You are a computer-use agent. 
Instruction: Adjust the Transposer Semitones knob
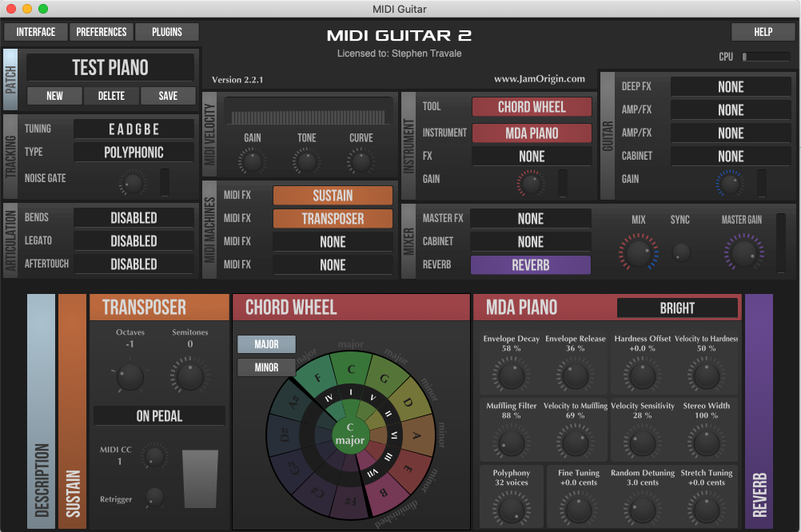click(x=190, y=377)
